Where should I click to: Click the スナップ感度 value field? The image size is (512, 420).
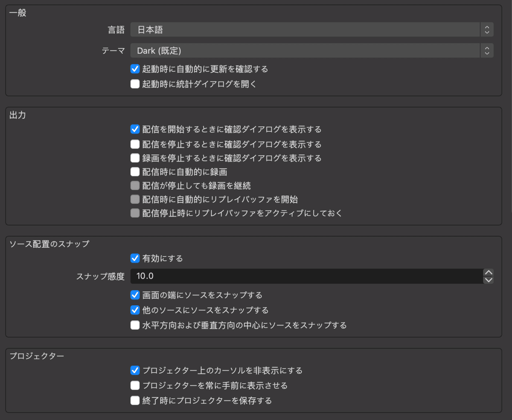coord(305,276)
